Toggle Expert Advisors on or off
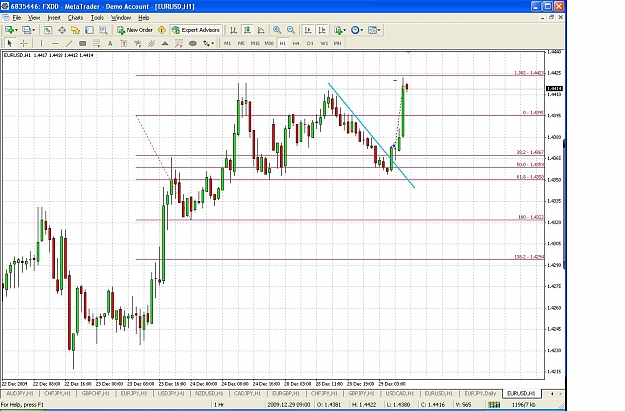This screenshot has width=625, height=411. pyautogui.click(x=196, y=30)
